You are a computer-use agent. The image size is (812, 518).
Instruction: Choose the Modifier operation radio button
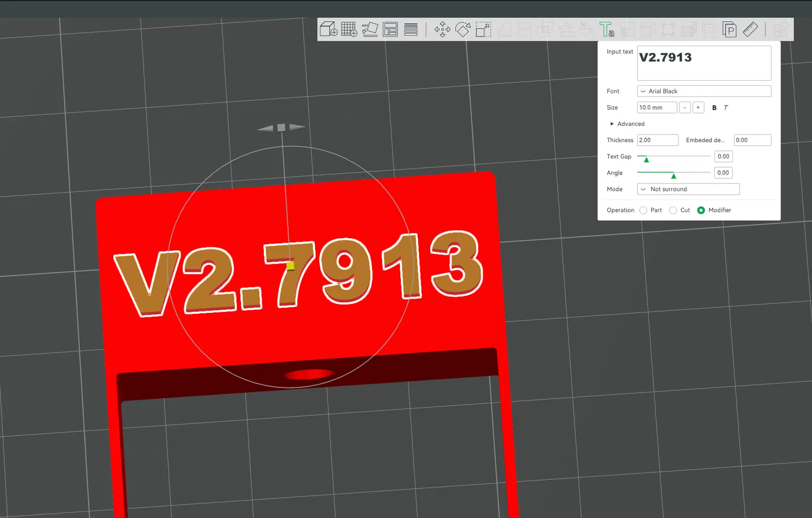click(701, 210)
